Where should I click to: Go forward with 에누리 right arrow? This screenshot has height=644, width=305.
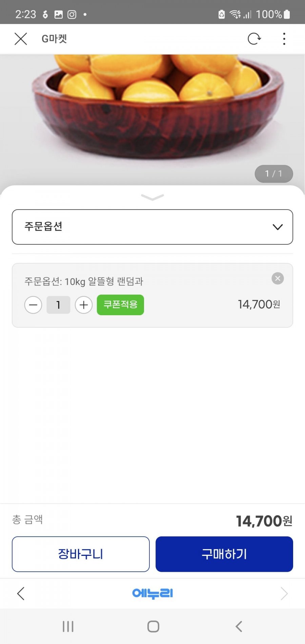[284, 593]
